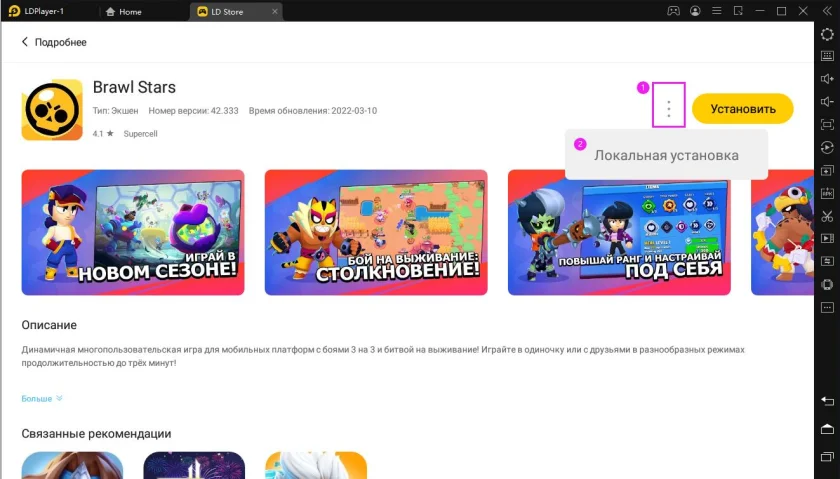Viewport: 840px width, 479px height.
Task: Click the LDPlayer-1 logo title
Action: (36, 11)
